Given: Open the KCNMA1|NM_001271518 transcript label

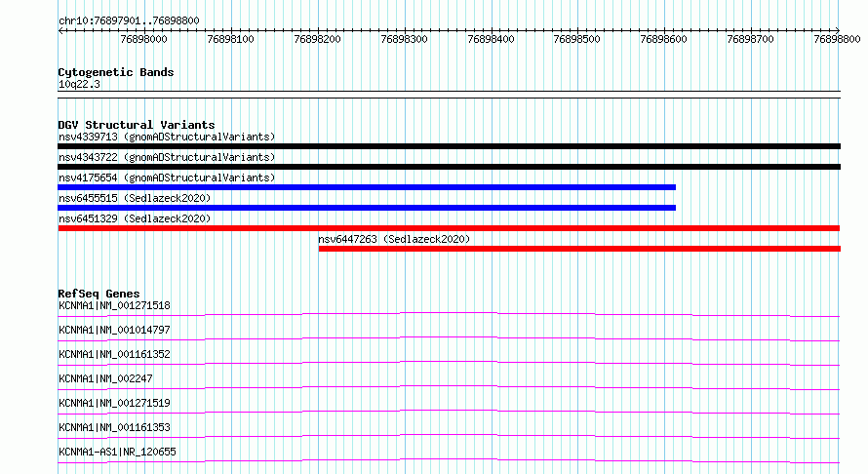Looking at the screenshot, I should [114, 305].
